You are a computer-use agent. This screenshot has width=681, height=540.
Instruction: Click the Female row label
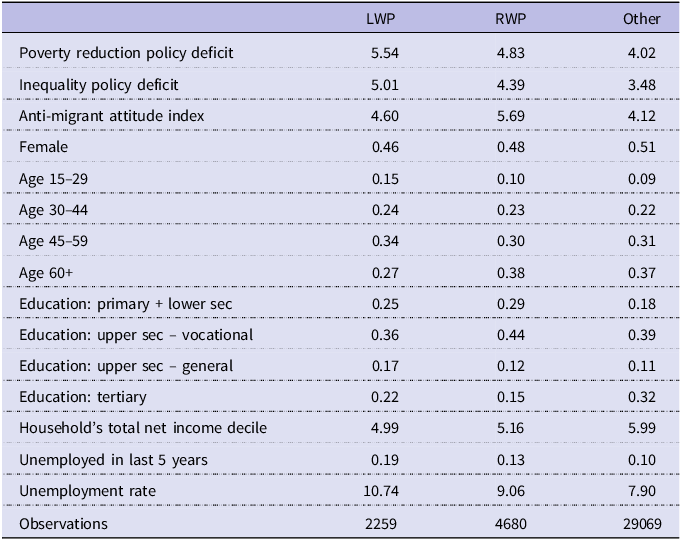tap(43, 147)
